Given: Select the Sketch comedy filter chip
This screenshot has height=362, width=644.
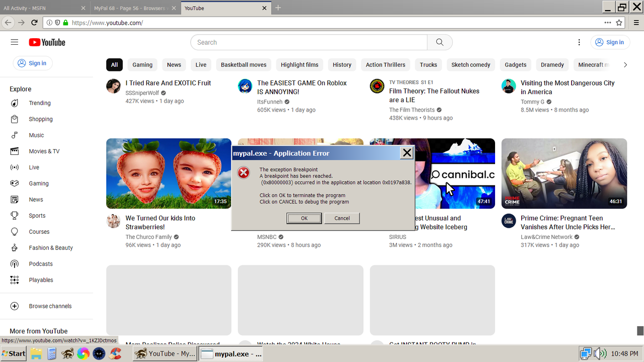Looking at the screenshot, I should (471, 65).
